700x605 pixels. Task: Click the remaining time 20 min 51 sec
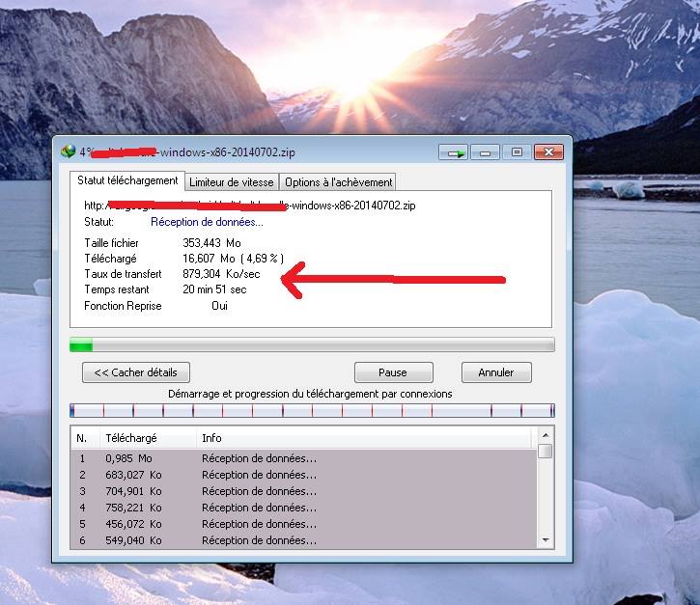(x=214, y=289)
